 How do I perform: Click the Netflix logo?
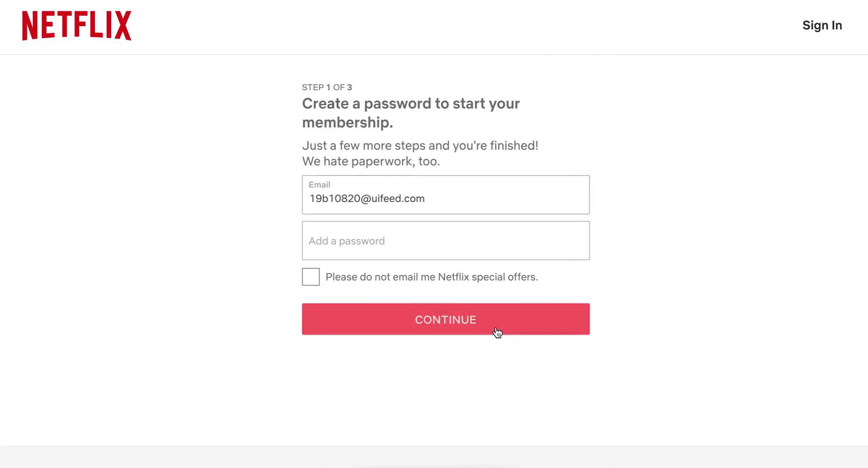(77, 26)
